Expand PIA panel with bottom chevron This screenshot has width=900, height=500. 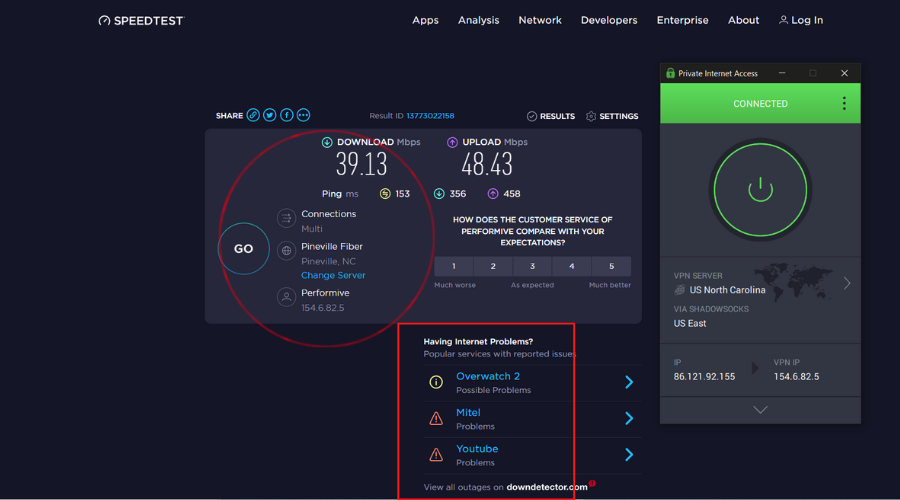point(761,410)
